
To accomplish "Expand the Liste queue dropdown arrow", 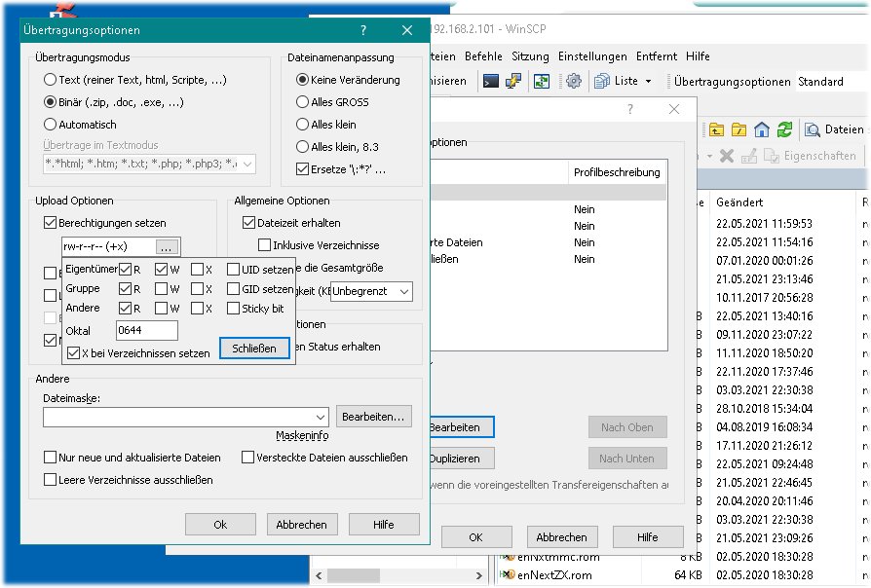I will (x=649, y=82).
